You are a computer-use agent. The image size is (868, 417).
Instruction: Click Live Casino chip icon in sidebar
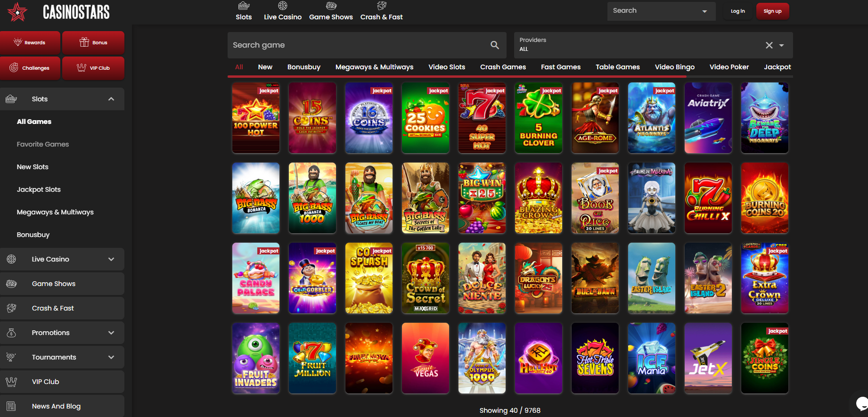(x=11, y=259)
